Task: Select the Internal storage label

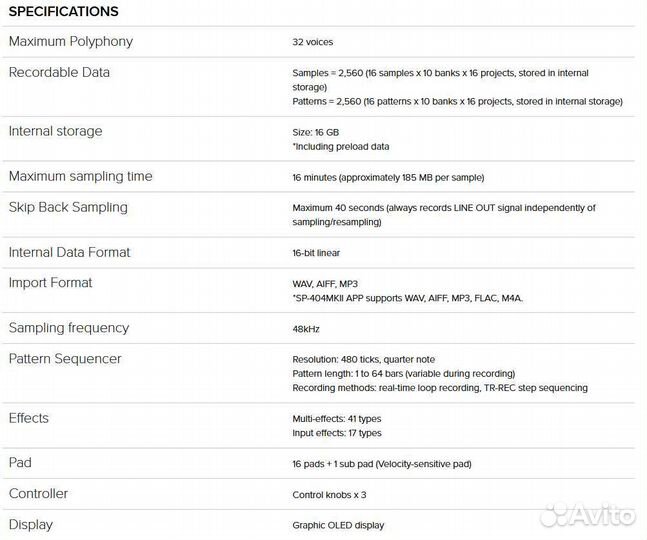Action: tap(55, 132)
